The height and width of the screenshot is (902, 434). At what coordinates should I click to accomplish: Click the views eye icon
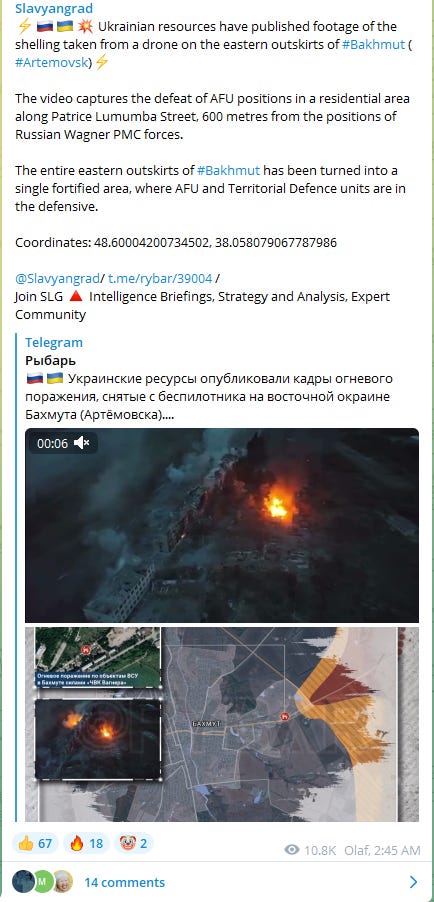(292, 850)
